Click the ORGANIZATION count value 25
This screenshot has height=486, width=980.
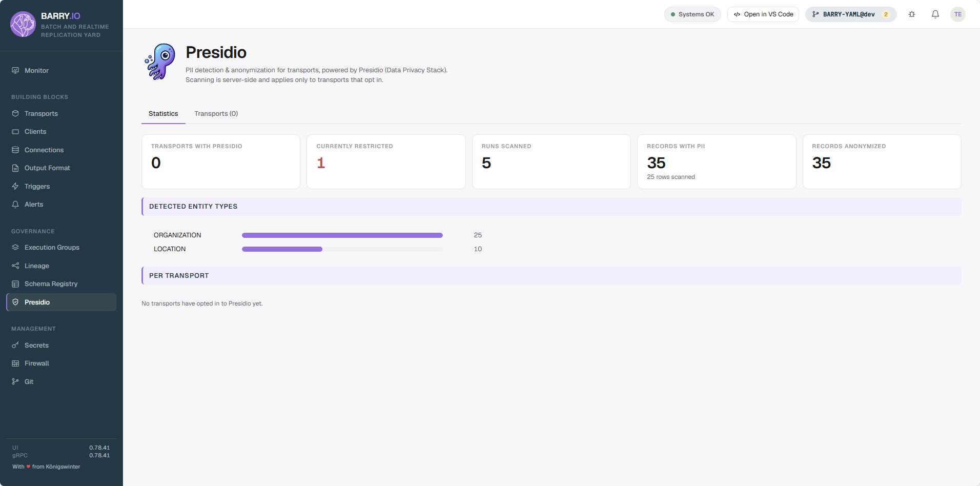[478, 235]
